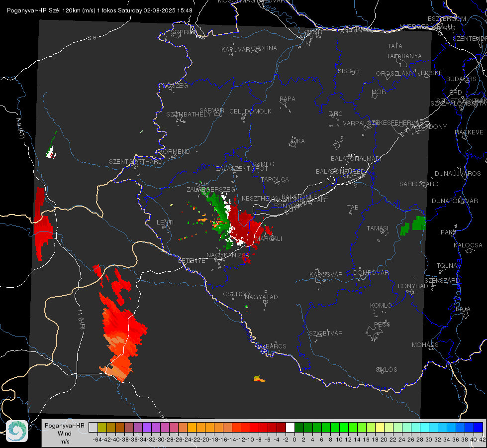Click the DUNAÚJVÁROS city label

click(458, 174)
